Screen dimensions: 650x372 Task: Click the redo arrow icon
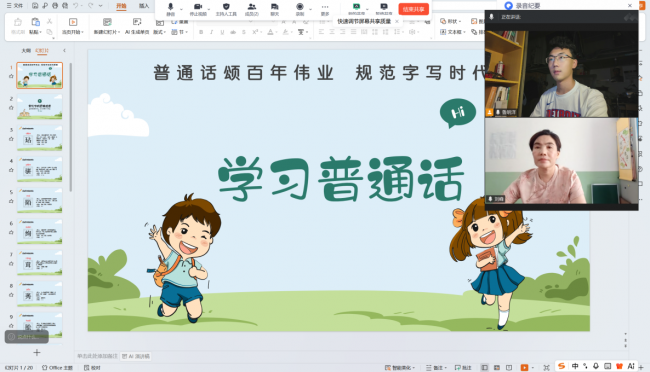(91, 6)
